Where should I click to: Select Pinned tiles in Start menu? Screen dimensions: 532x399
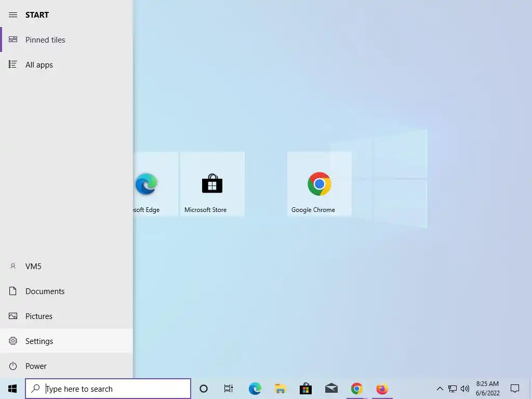(x=66, y=39)
